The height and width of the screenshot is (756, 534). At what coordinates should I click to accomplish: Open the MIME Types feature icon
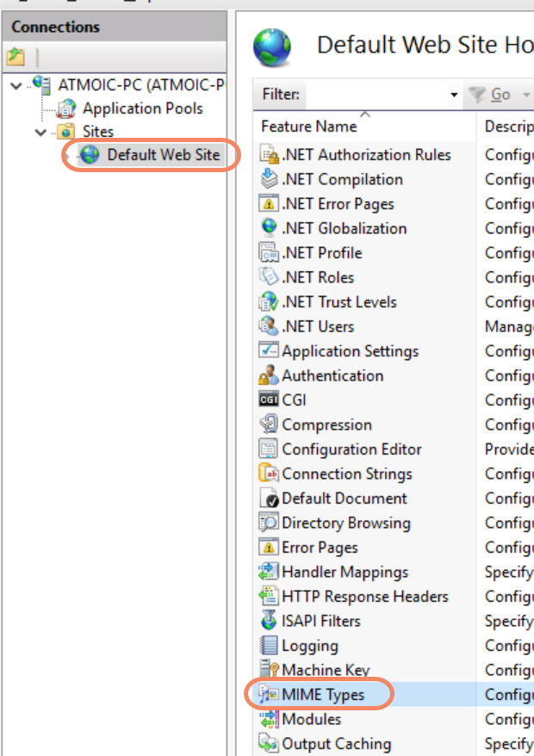pyautogui.click(x=269, y=695)
